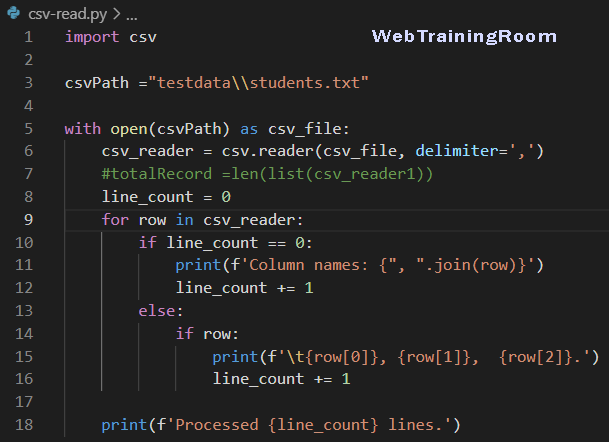Click 'open' function call on line 5
This screenshot has width=609, height=442.
click(129, 129)
